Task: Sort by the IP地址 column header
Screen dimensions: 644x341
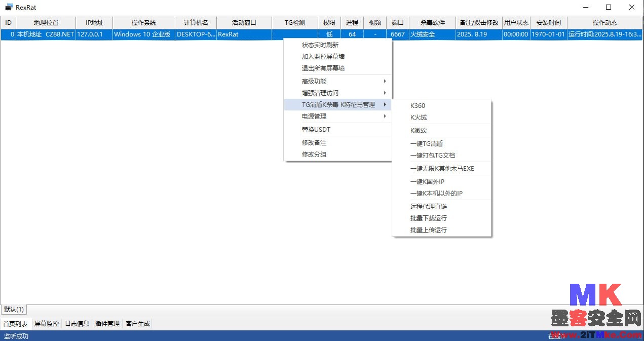Action: [x=94, y=23]
